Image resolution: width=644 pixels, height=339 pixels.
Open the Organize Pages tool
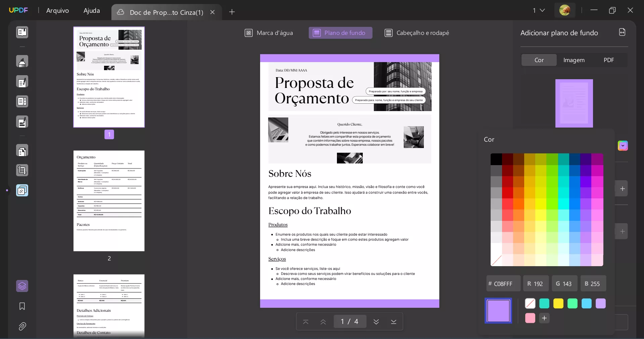click(x=22, y=102)
